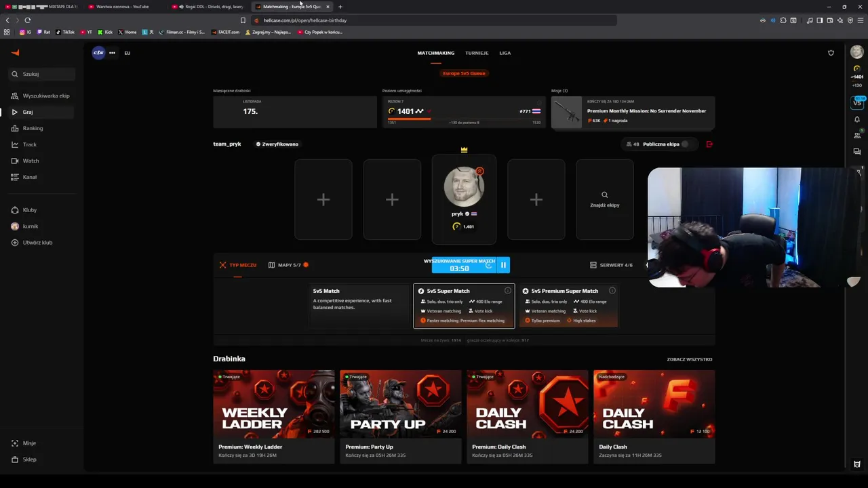Open the TikTok bookmark
This screenshot has height=488, width=868.
[x=65, y=32]
